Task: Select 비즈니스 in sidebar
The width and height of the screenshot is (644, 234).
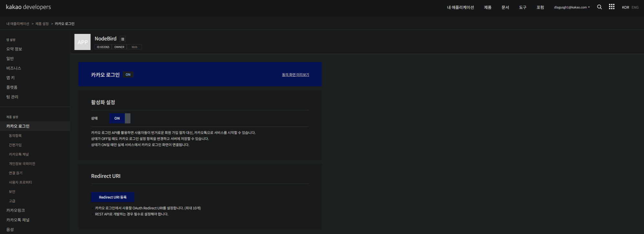Action: [x=14, y=68]
